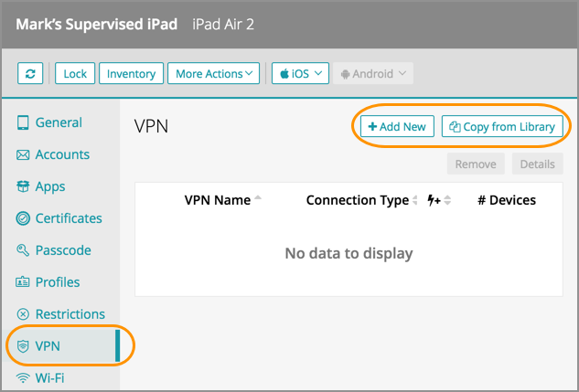Sort by VPN Name column

point(218,200)
